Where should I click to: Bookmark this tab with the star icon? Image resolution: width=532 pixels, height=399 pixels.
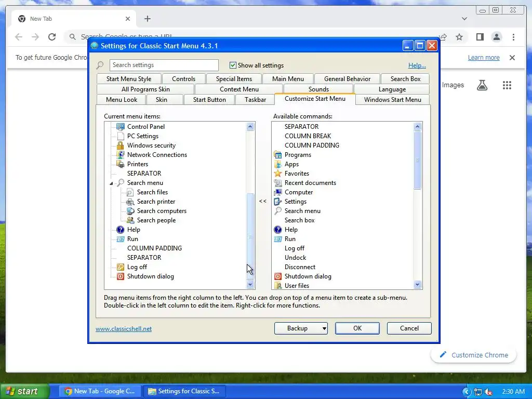pyautogui.click(x=459, y=37)
